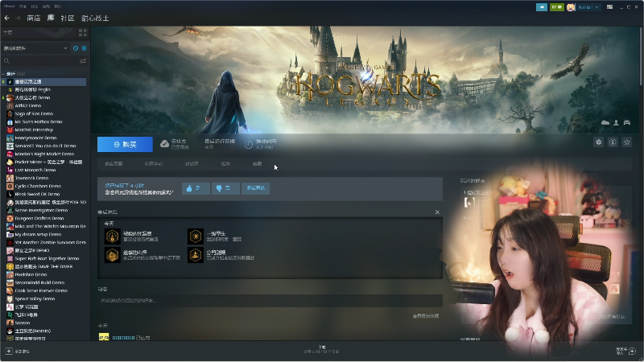Select DAVE THE DIVER in library
Viewport: 644px width, 362px height.
tap(43, 266)
